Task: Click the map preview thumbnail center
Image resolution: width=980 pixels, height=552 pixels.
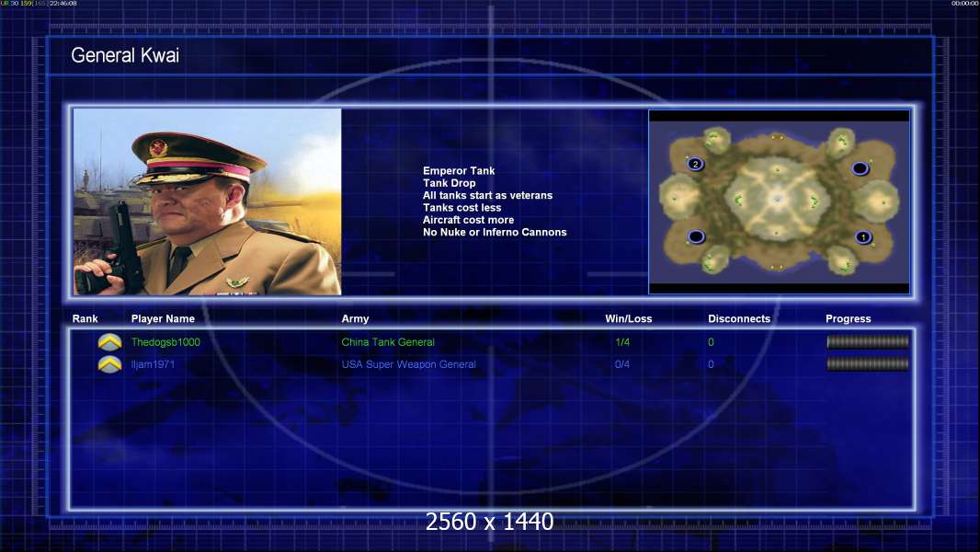Action: click(x=779, y=201)
